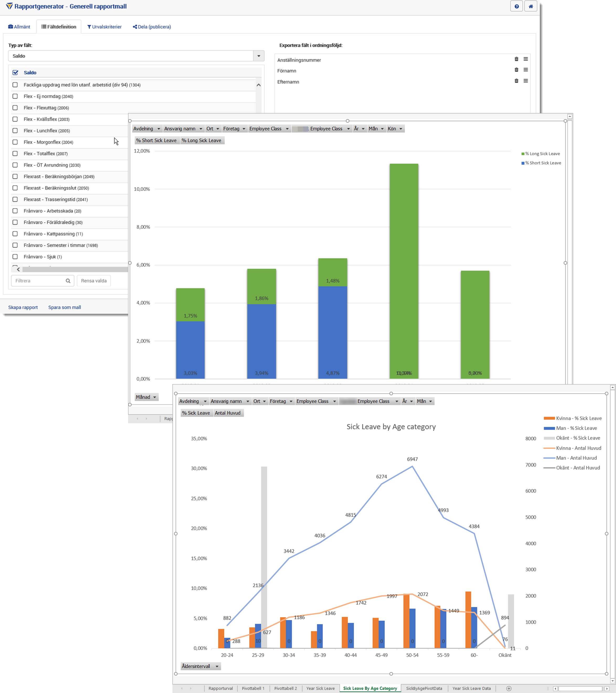The image size is (616, 693).
Task: Click green % Long Sick Leave legend swatch
Action: click(x=523, y=154)
